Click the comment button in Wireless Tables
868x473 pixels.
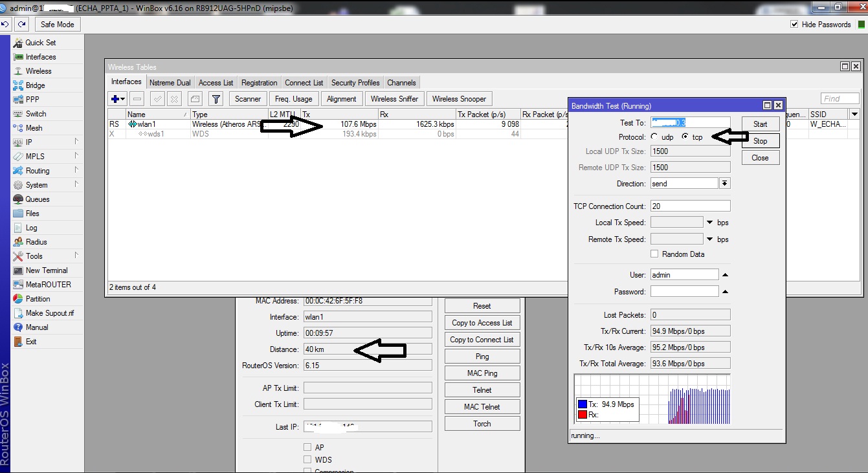click(195, 99)
